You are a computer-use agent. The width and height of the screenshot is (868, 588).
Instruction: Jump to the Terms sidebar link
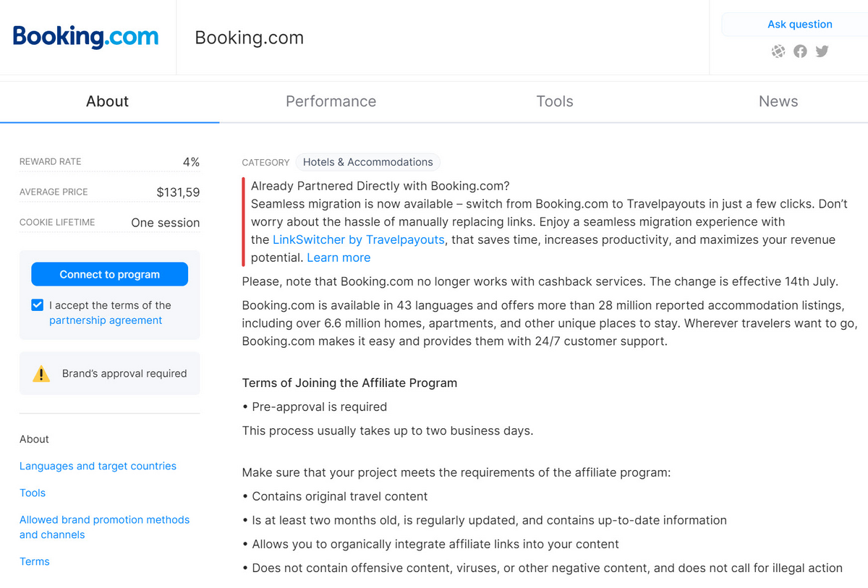pyautogui.click(x=35, y=561)
